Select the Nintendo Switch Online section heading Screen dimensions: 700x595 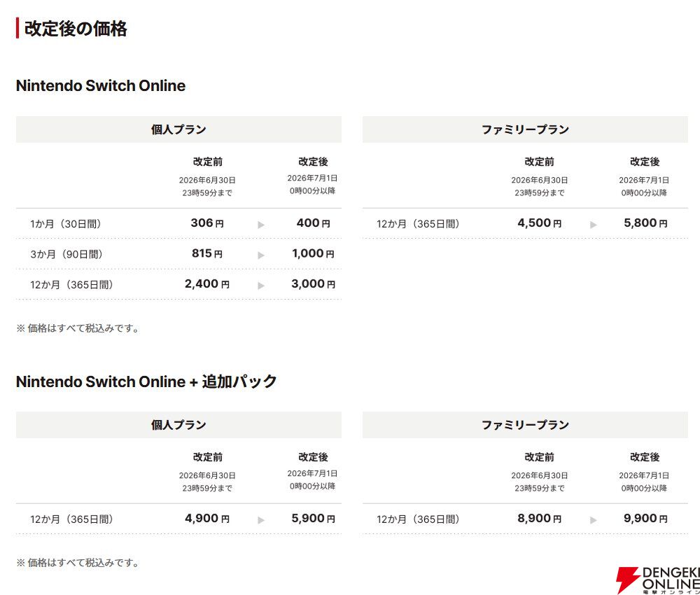[x=100, y=85]
